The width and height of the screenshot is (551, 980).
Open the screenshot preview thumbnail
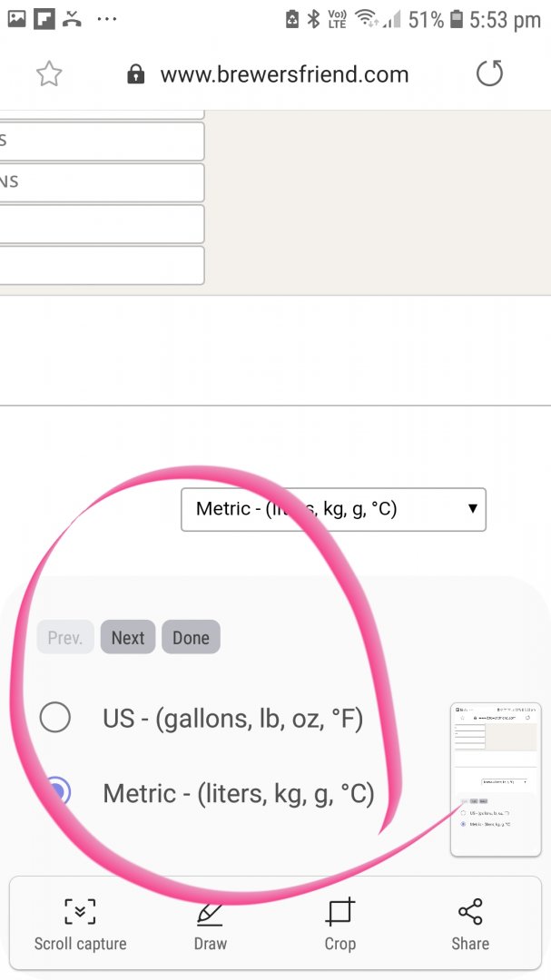tap(496, 779)
